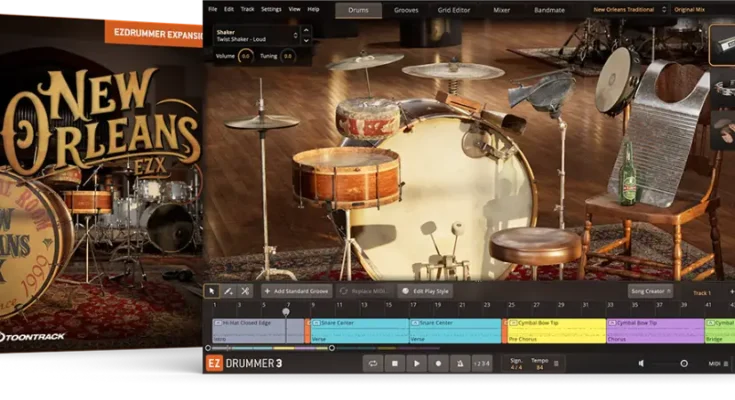Viewport: 735px width, 400px height.
Task: Select the pencil draw tool
Action: click(x=228, y=291)
